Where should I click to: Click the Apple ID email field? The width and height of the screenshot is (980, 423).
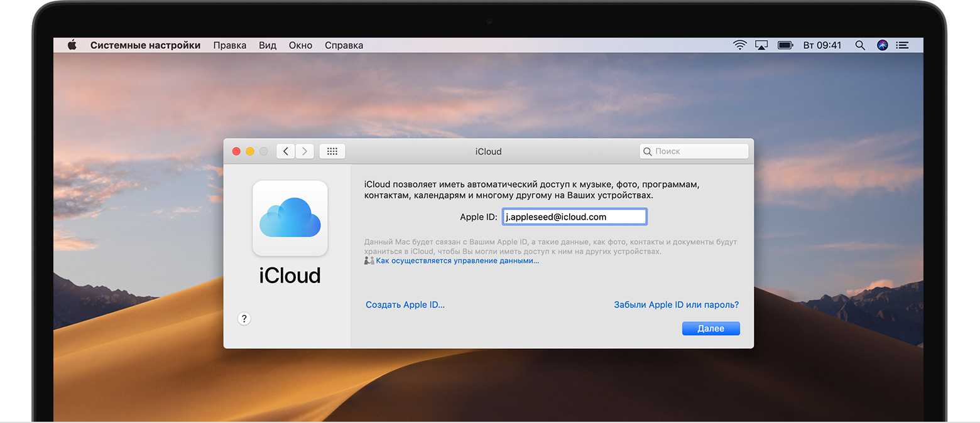574,217
